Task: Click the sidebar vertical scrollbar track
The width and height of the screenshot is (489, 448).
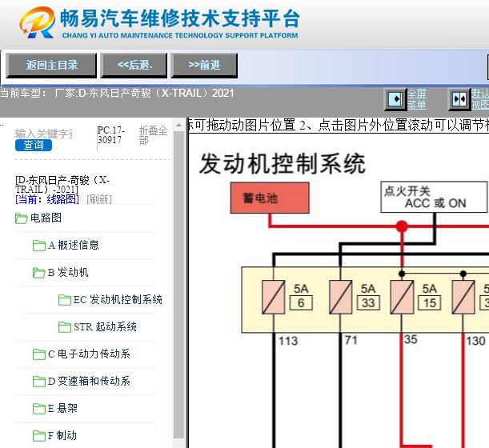Action: tap(178, 286)
